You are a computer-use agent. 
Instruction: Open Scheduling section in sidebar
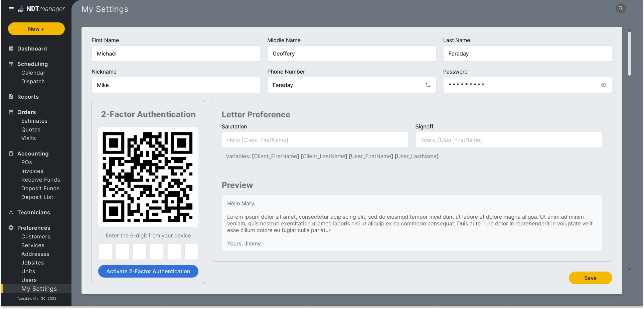(x=32, y=64)
